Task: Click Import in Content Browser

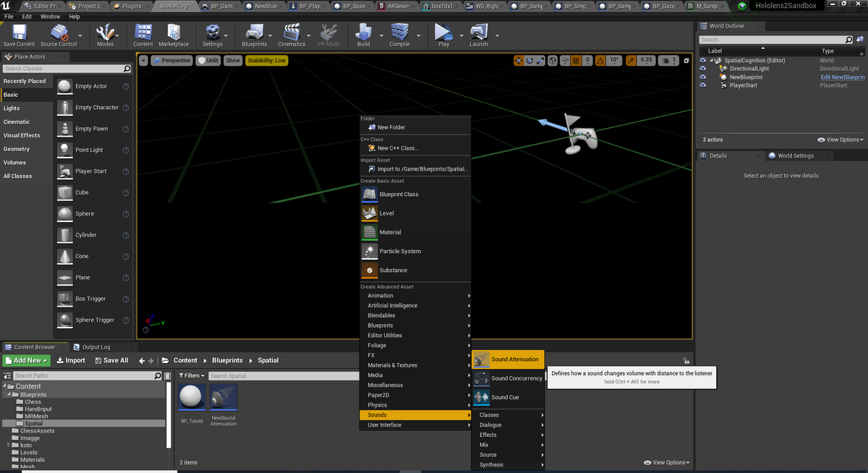Action: pyautogui.click(x=69, y=360)
